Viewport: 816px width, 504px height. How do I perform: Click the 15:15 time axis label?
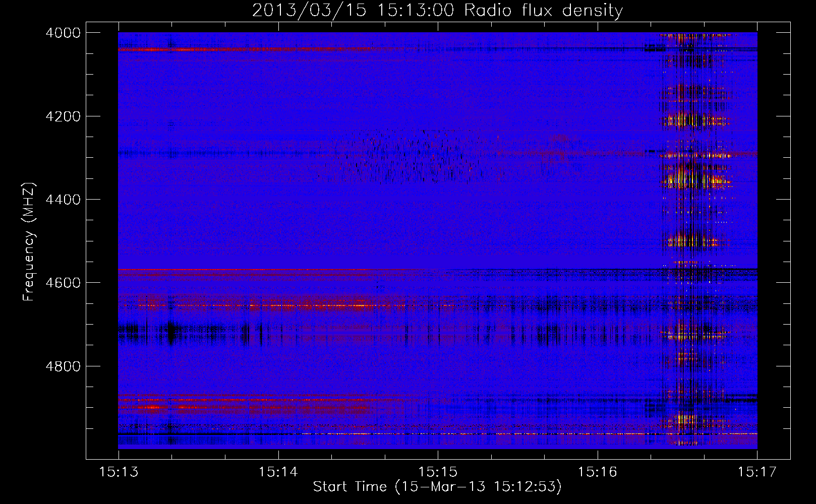point(438,472)
